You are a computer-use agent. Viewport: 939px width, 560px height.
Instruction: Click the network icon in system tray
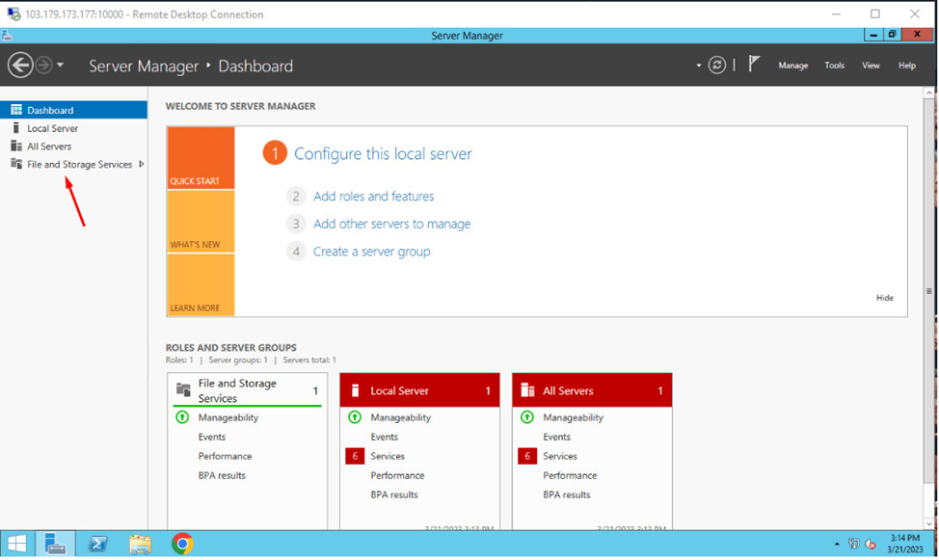coord(854,544)
